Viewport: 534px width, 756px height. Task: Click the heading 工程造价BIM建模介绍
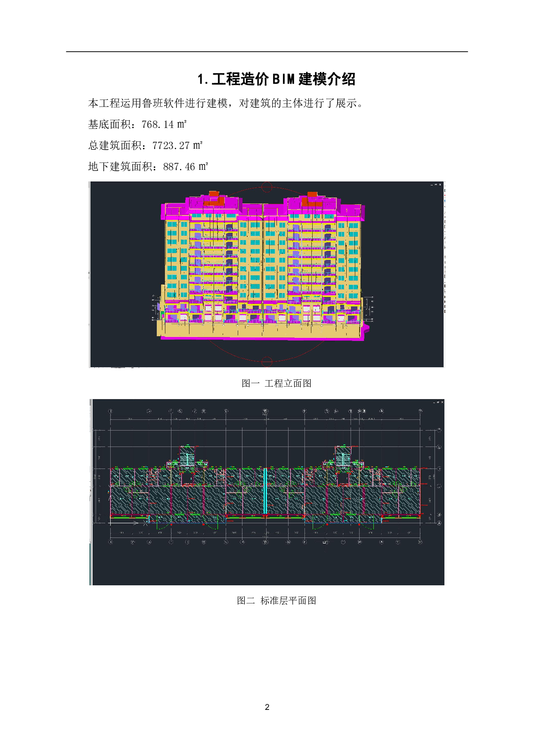point(276,79)
